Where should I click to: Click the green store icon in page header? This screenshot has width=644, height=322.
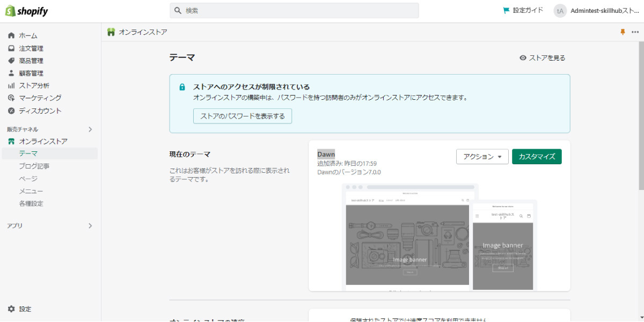(x=111, y=32)
